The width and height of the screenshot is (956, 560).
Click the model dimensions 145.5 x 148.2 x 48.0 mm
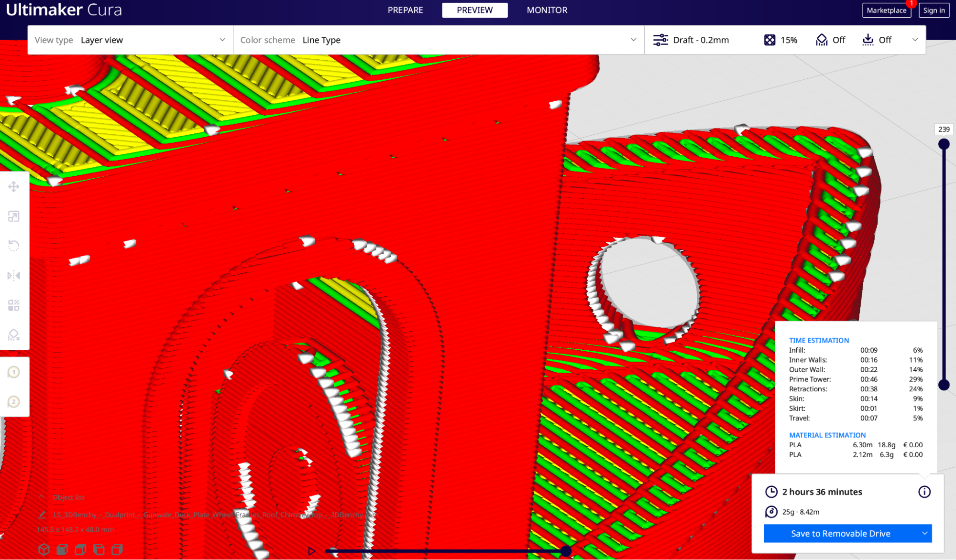point(76,529)
